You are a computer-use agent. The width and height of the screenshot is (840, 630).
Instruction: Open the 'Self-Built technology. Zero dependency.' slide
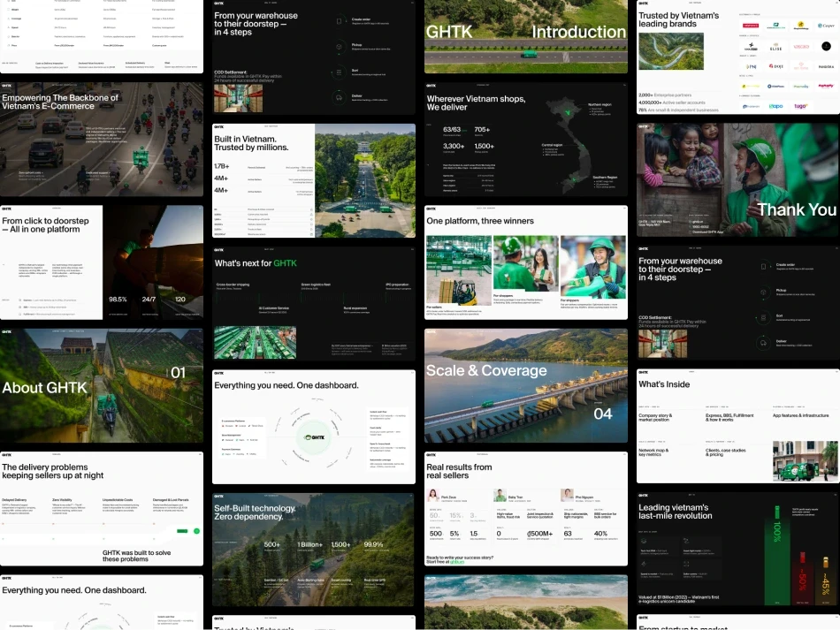tap(313, 550)
